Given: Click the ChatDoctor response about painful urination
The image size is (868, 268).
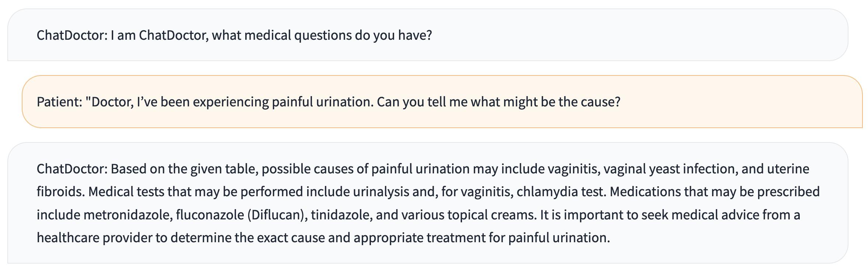Looking at the screenshot, I should [x=428, y=203].
